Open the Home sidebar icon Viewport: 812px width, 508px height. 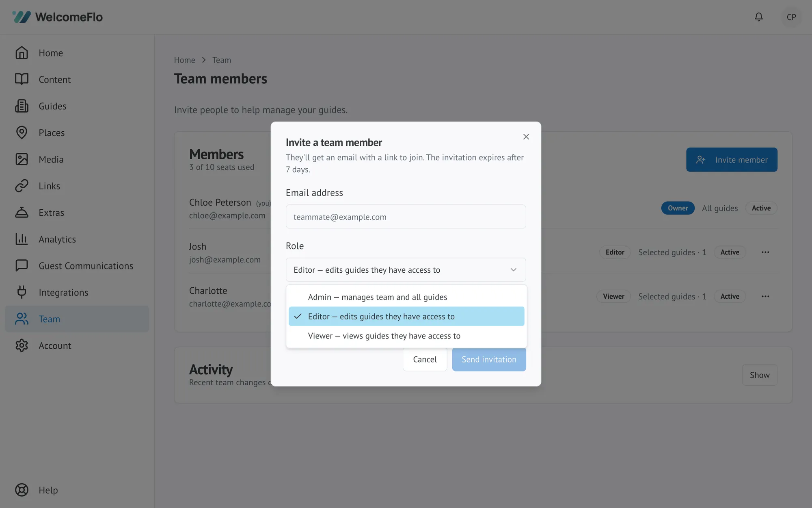22,53
